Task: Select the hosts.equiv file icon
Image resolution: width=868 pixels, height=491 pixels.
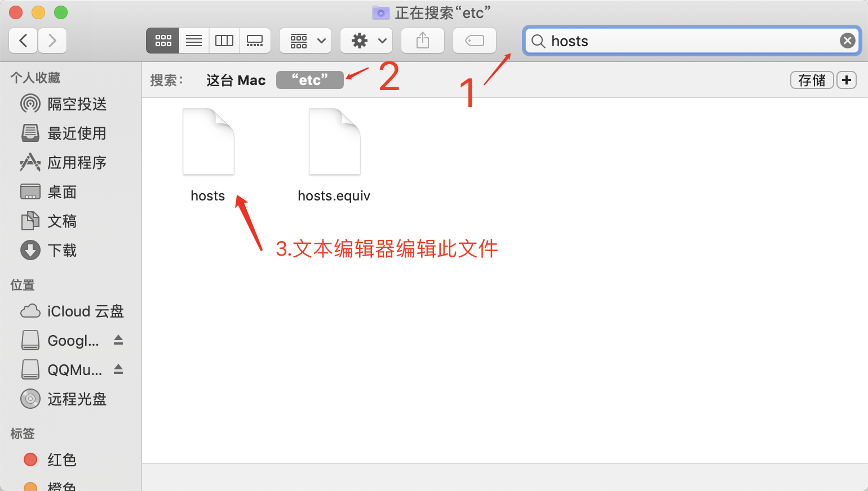Action: (335, 141)
